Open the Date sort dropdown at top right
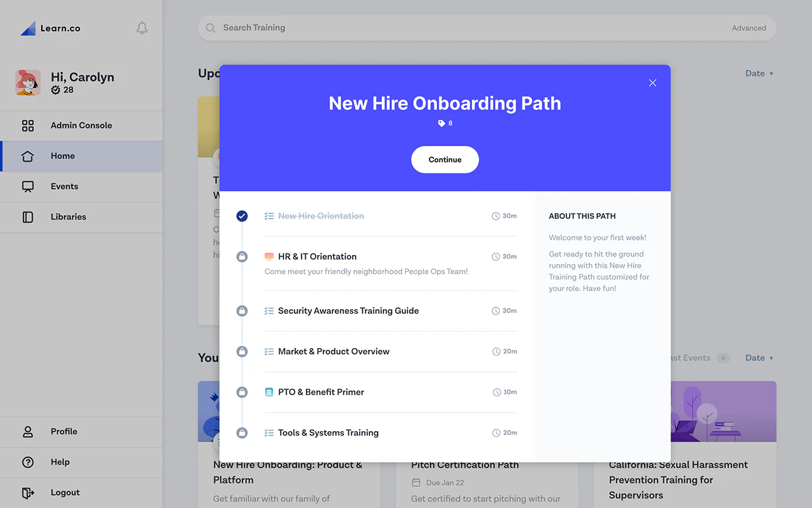 759,73
